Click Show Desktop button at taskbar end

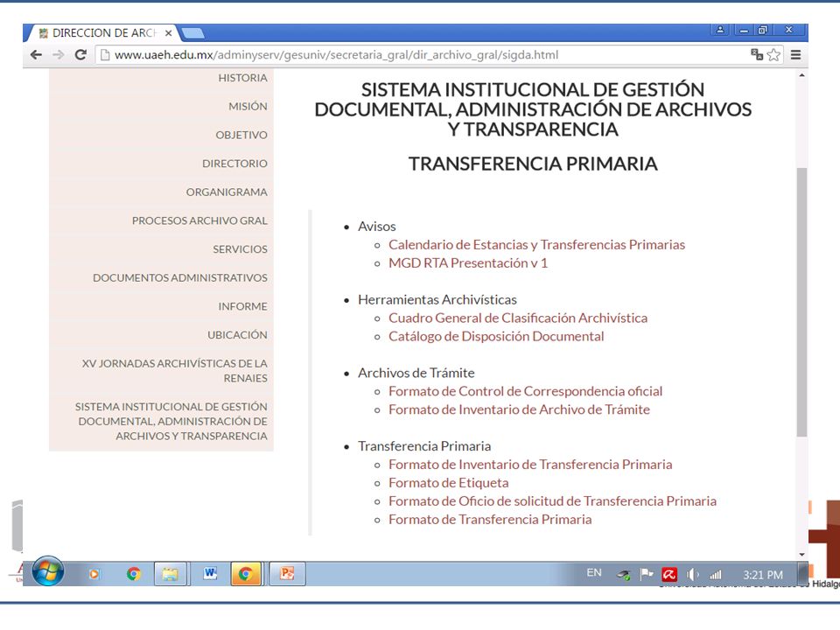[x=802, y=574]
